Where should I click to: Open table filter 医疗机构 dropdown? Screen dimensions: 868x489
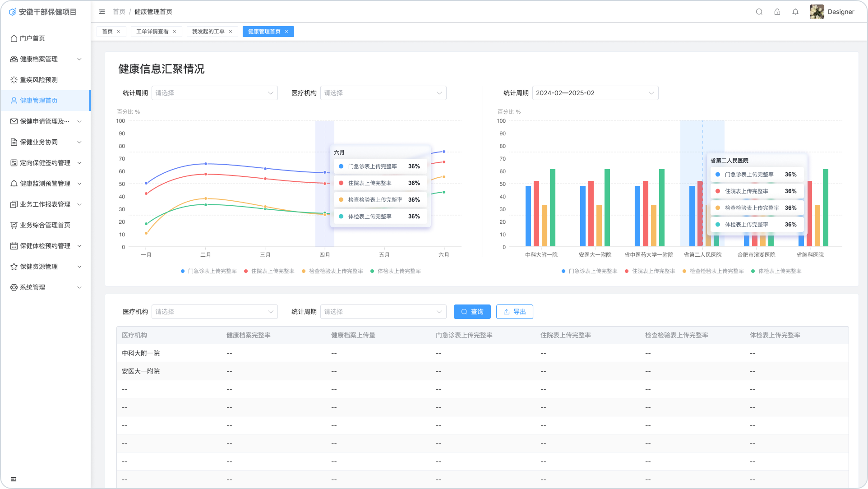(x=215, y=312)
